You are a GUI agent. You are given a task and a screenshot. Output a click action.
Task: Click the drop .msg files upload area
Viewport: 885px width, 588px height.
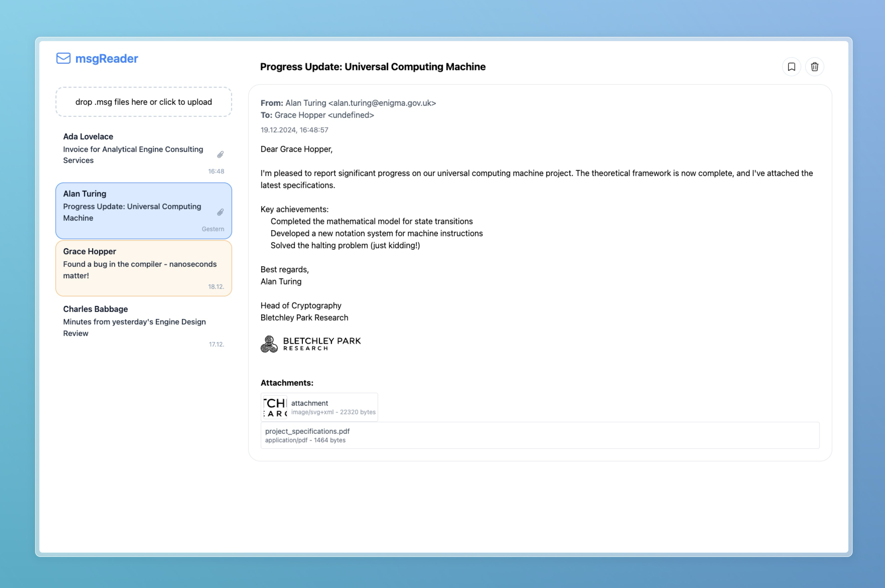[144, 102]
